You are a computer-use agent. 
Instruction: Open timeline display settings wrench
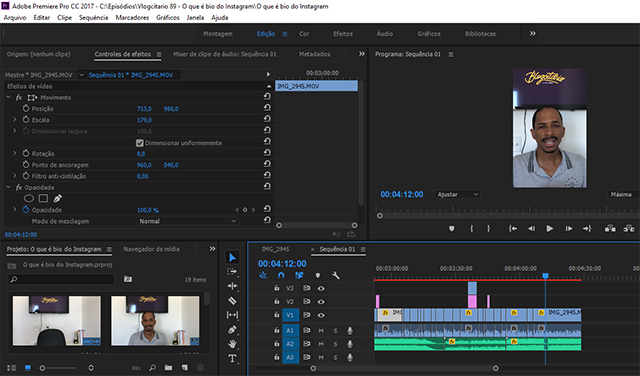[336, 276]
